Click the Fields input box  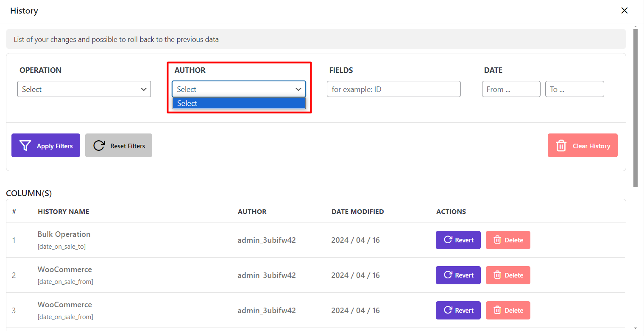point(393,89)
